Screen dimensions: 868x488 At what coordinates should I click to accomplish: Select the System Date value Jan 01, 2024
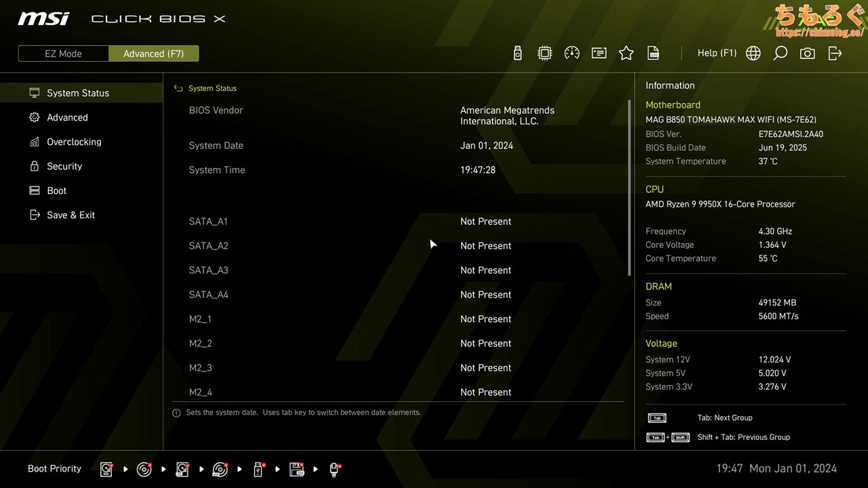tap(486, 146)
